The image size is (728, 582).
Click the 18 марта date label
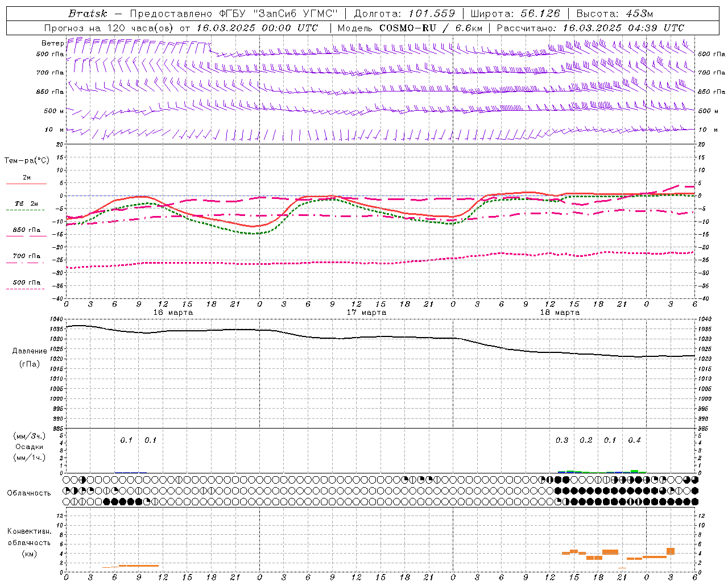coord(560,313)
